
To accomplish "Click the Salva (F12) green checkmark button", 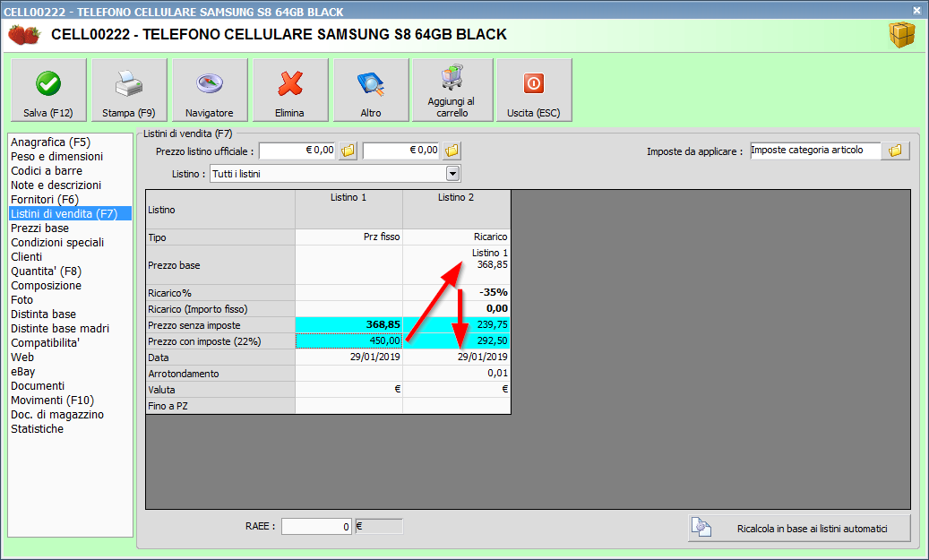I will [48, 90].
